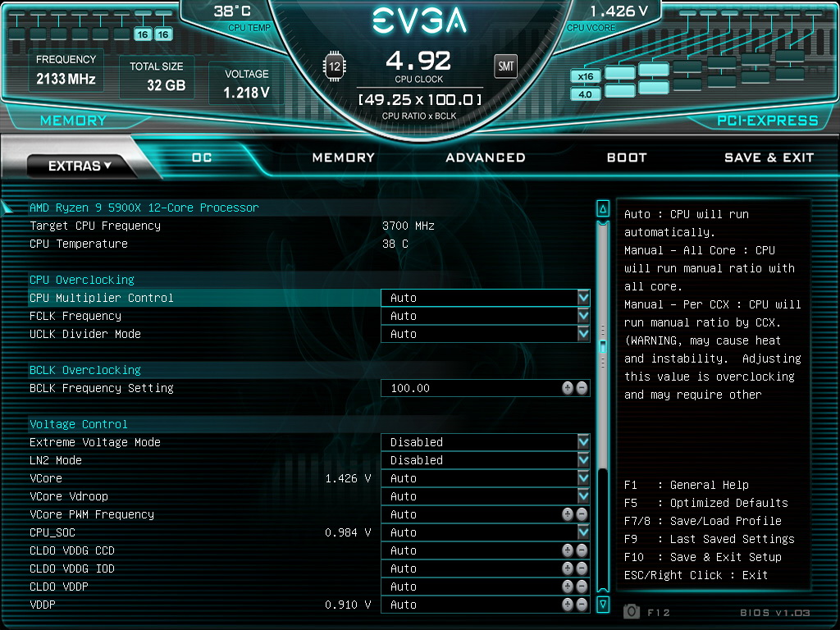The width and height of the screenshot is (840, 630).
Task: Open FCLK Frequency dropdown
Action: click(583, 316)
